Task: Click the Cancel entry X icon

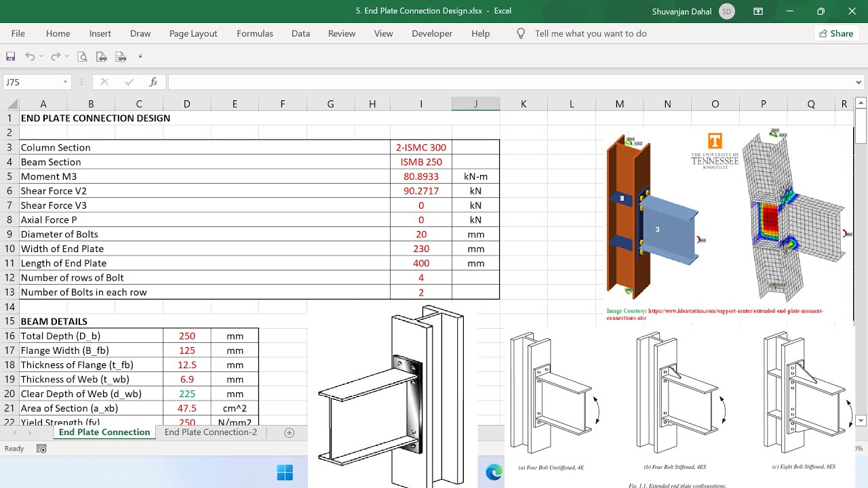Action: [x=104, y=82]
